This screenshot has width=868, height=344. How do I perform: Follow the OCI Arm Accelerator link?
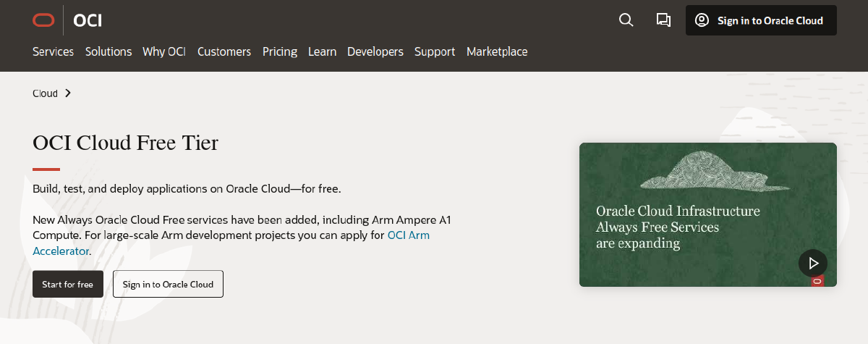231,243
